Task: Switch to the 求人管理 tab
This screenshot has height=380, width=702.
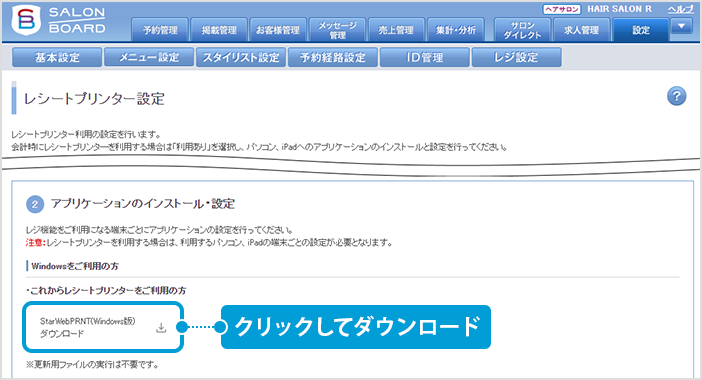Action: coord(581,30)
